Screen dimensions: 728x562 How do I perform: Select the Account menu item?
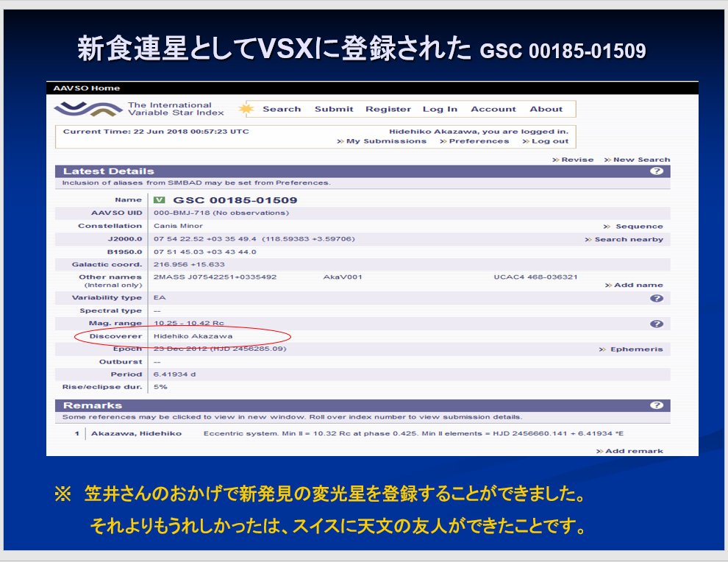[493, 110]
